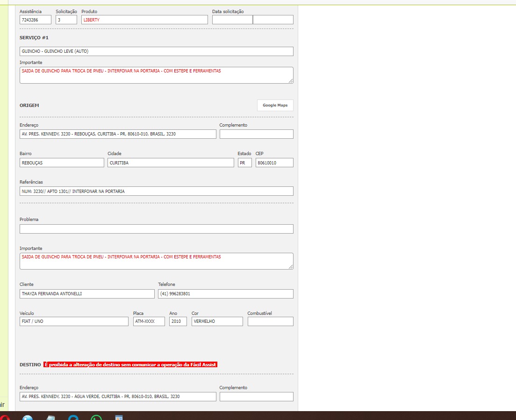Screen dimensions: 516x420
Task: Click the red Fácil Assist destination warning
Action: point(130,364)
